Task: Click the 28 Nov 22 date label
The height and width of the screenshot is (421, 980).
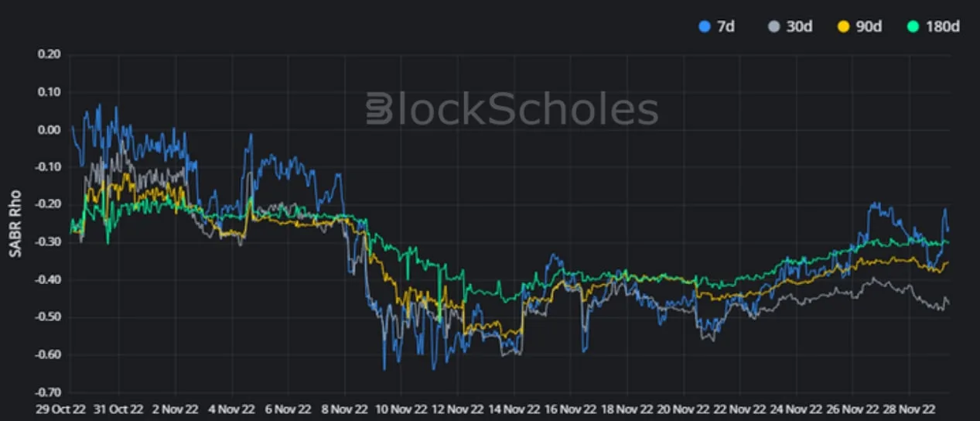Action: tap(909, 408)
